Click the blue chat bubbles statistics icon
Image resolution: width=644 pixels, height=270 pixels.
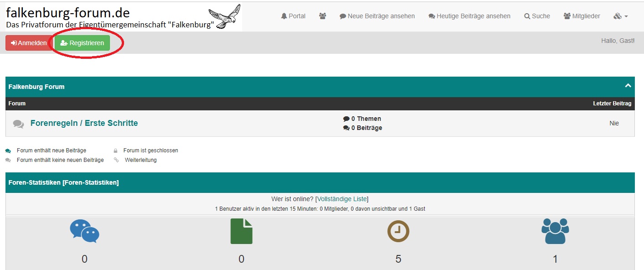(x=84, y=231)
